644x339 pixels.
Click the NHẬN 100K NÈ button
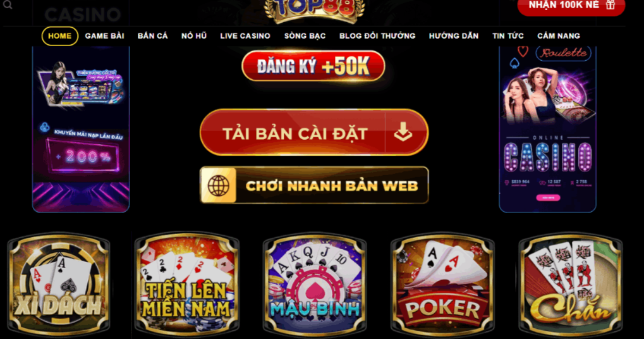pos(571,6)
